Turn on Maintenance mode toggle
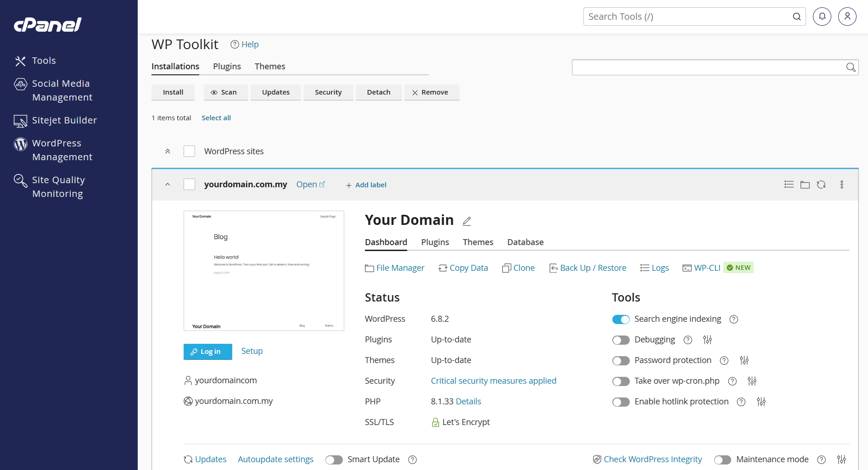The width and height of the screenshot is (868, 470). click(723, 460)
